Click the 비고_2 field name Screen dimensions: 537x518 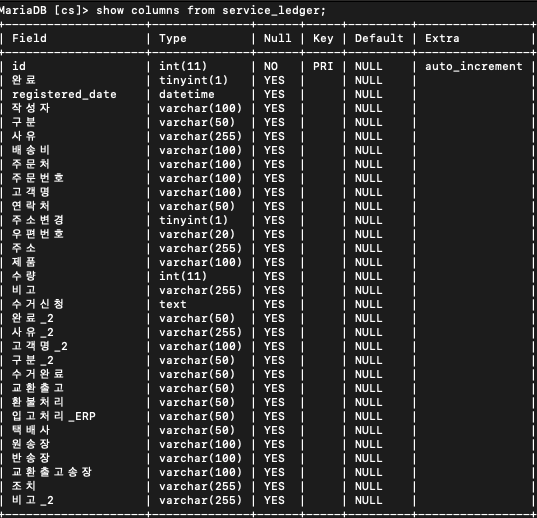pos(33,500)
